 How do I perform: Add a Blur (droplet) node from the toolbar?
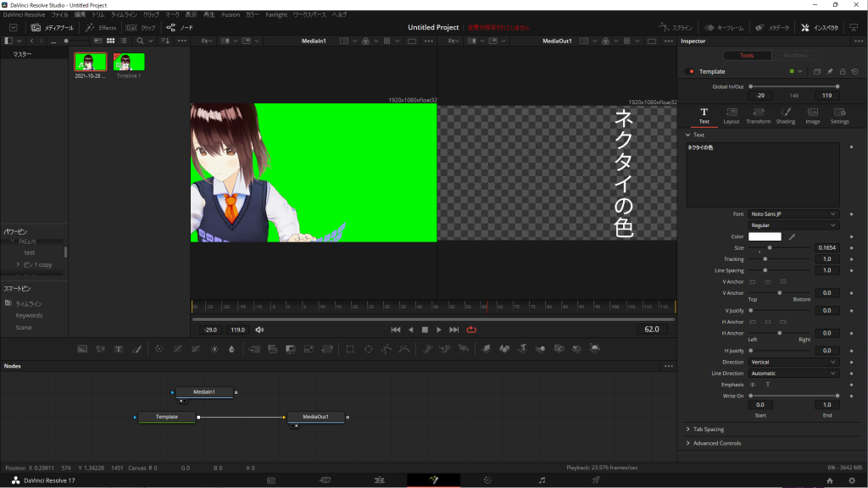[x=232, y=349]
